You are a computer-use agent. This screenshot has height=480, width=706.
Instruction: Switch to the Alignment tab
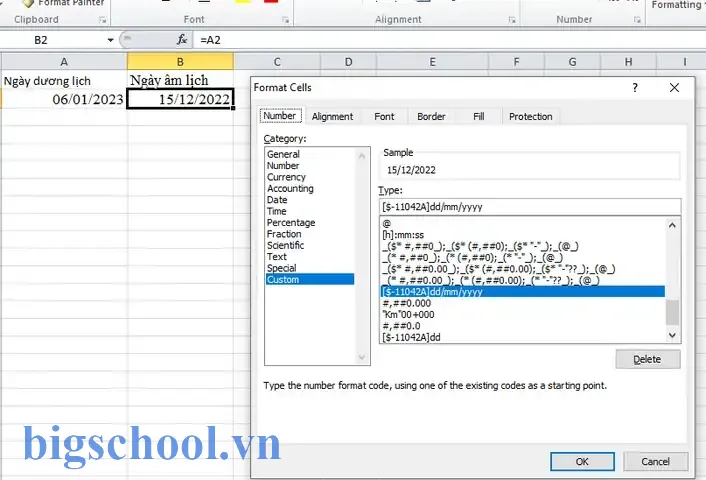pyautogui.click(x=332, y=117)
